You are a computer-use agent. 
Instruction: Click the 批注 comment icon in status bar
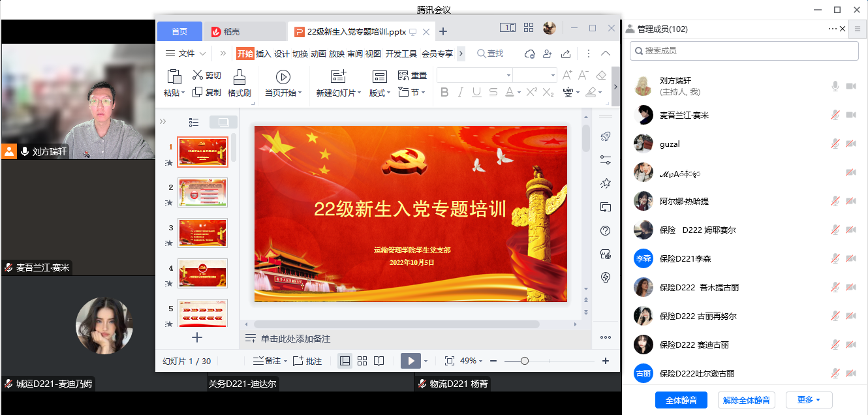coord(298,361)
